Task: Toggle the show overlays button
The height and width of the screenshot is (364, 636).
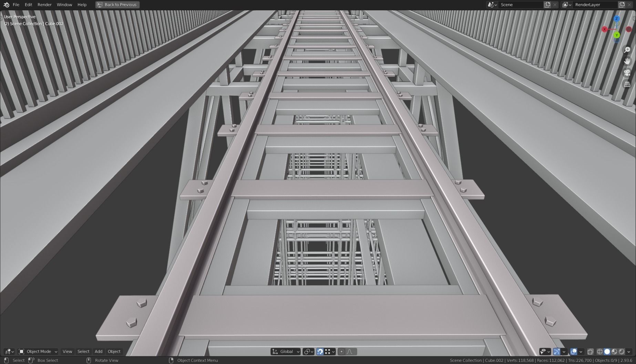Action: point(574,352)
